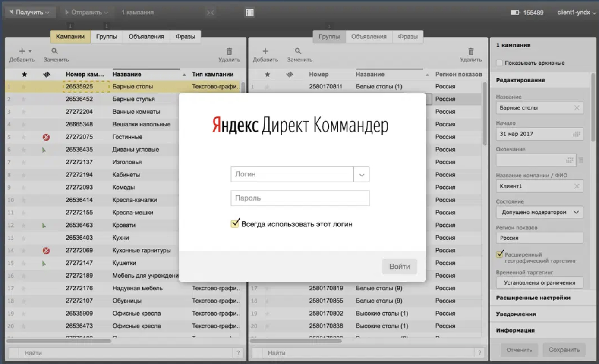This screenshot has width=599, height=364.
Task: Click the Войти button
Action: pos(400,267)
